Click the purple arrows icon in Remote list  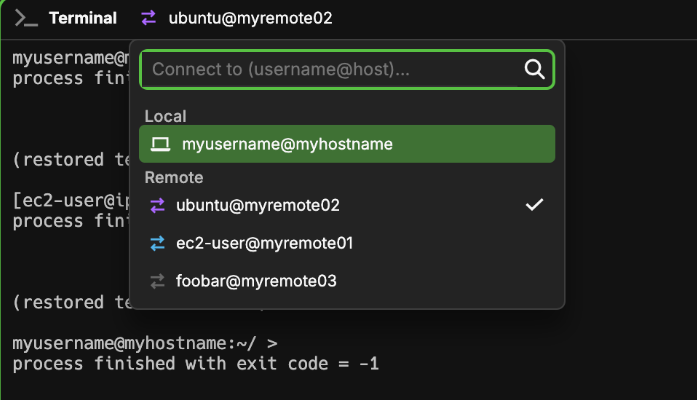coord(157,205)
